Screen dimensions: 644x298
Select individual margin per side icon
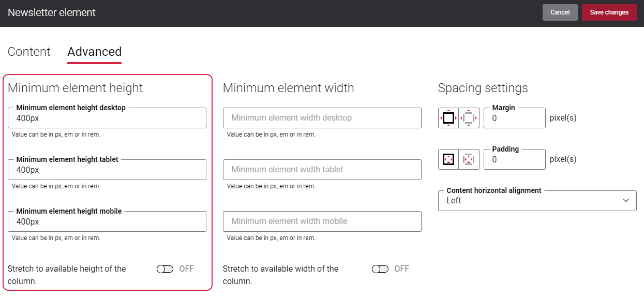pyautogui.click(x=469, y=118)
